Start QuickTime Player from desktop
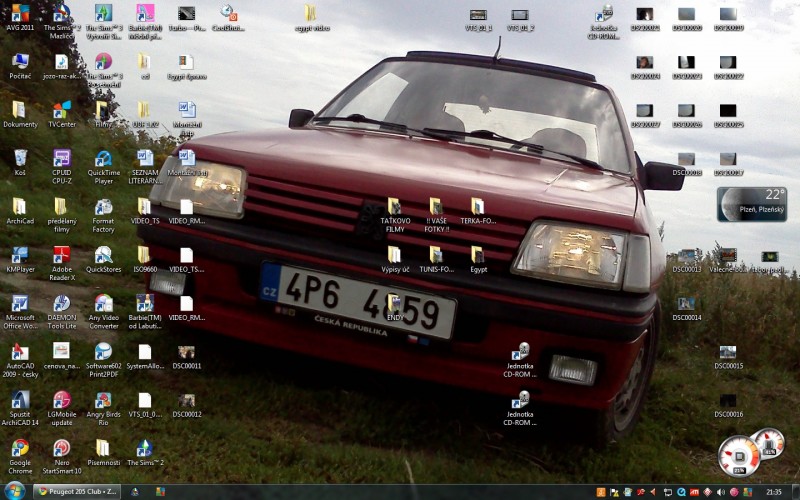800x500 pixels. (103, 159)
